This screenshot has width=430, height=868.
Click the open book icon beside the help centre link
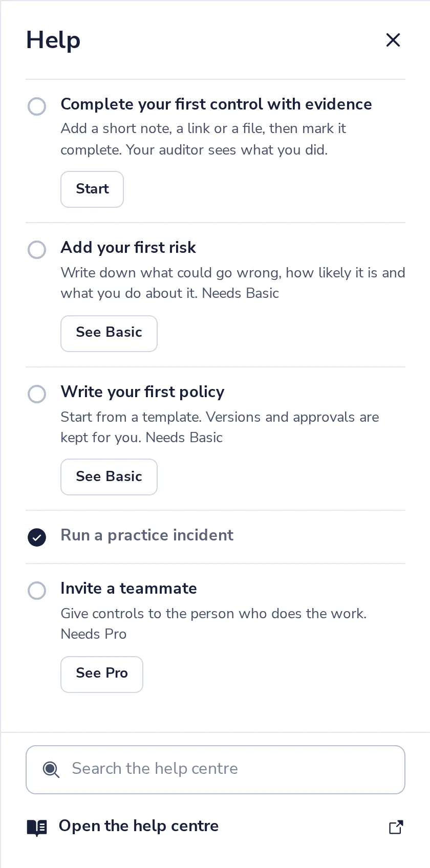click(x=37, y=827)
